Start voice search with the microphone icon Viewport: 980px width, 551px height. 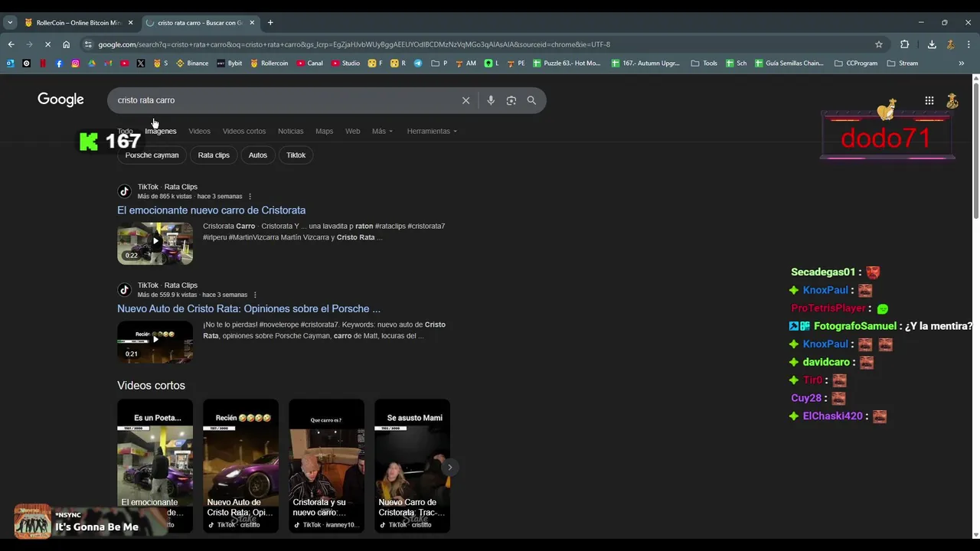click(x=491, y=100)
